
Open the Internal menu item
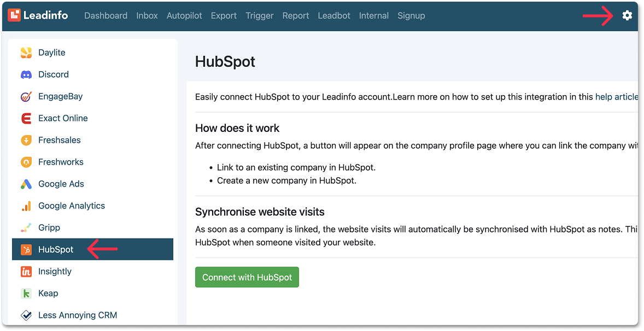[x=374, y=16]
